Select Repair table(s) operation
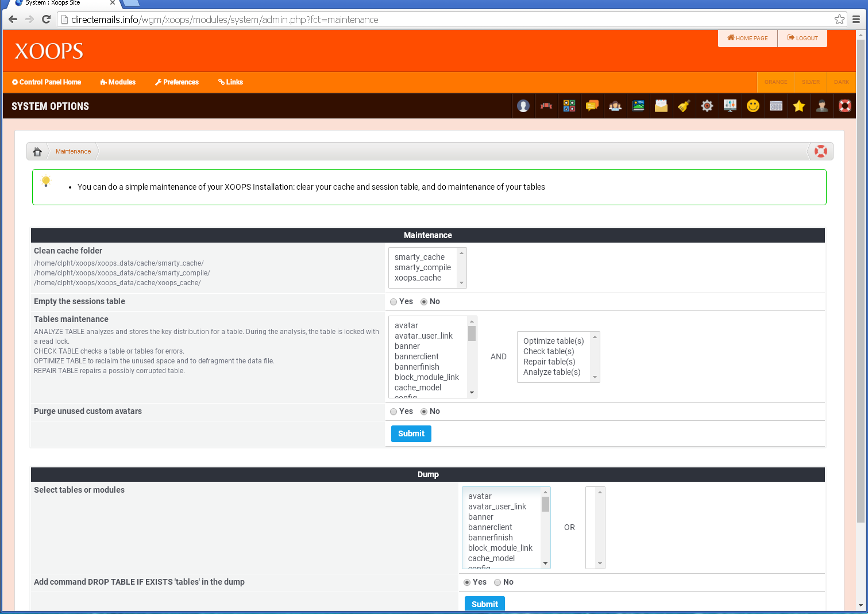This screenshot has width=868, height=614. click(x=549, y=362)
